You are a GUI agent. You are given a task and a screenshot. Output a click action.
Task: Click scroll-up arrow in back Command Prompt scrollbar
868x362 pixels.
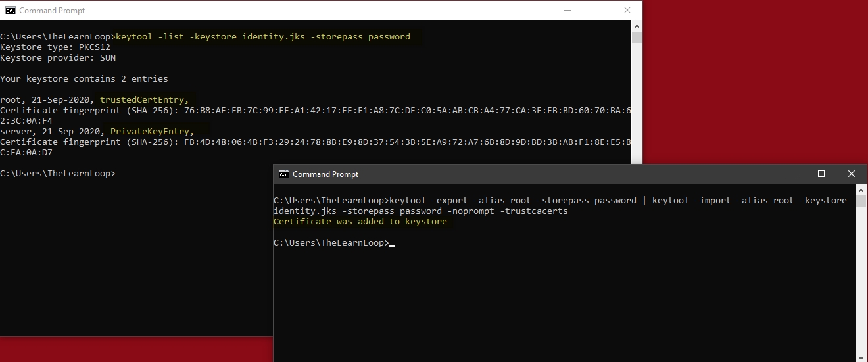pos(637,26)
